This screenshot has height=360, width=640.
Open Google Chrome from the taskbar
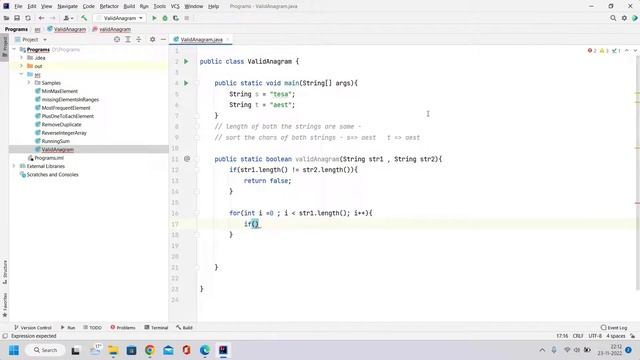[150, 350]
